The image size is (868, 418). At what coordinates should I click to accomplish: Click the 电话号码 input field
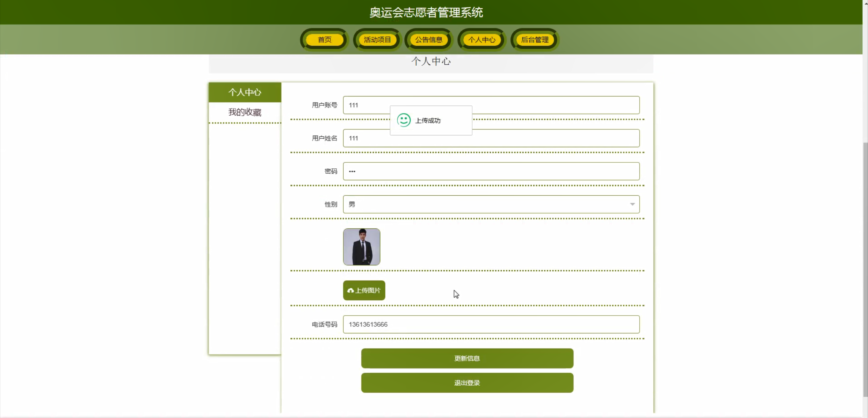coord(491,324)
